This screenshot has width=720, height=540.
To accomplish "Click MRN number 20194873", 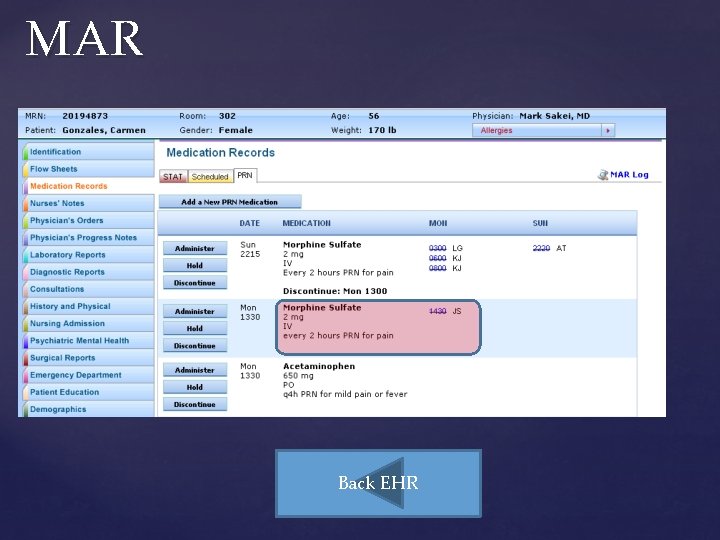I will (x=85, y=116).
